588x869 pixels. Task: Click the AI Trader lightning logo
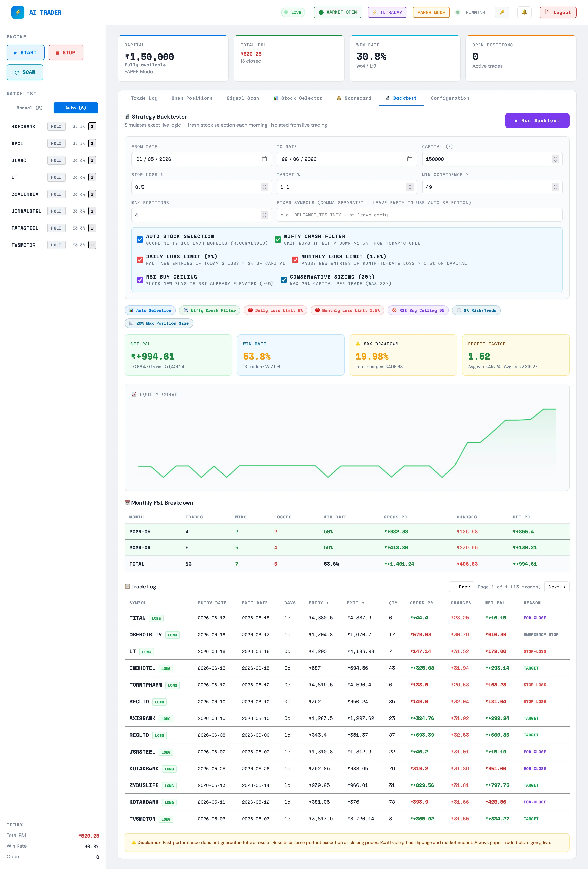click(18, 12)
